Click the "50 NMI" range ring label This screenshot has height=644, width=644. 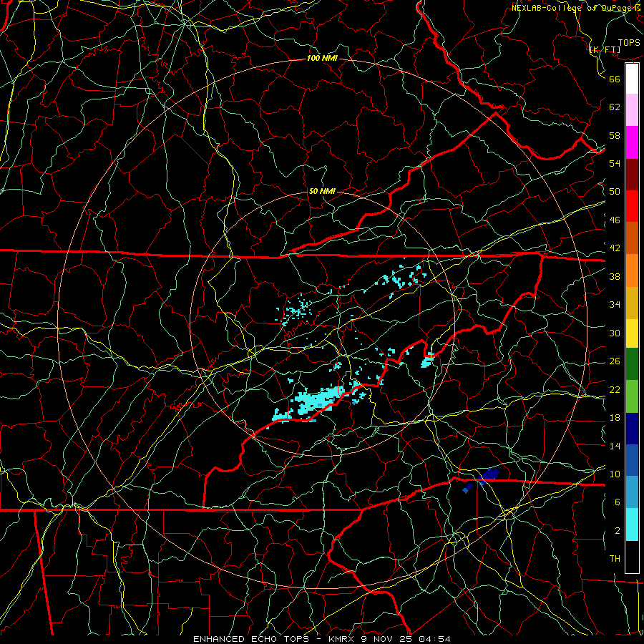(322, 191)
